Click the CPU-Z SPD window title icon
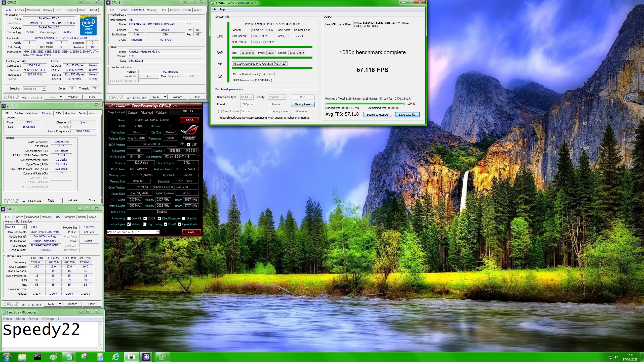The image size is (644, 362). coord(4,209)
